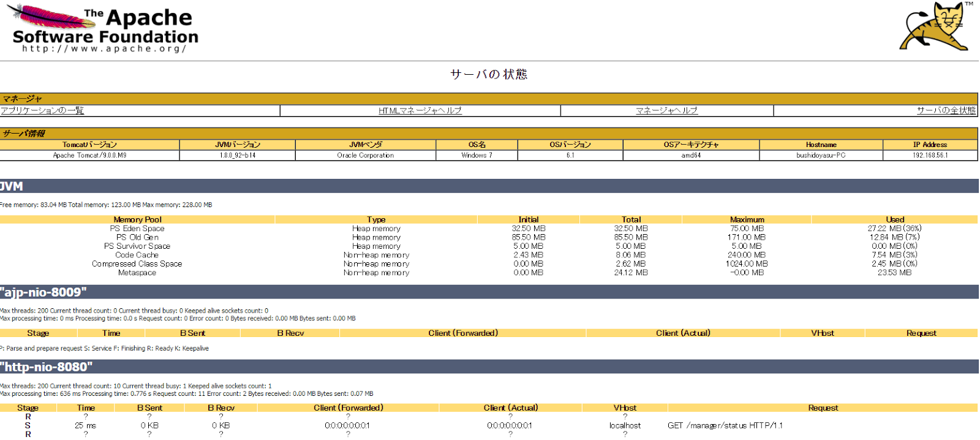This screenshot has width=980, height=440.
Task: Select the Code Cache row
Action: 489,255
